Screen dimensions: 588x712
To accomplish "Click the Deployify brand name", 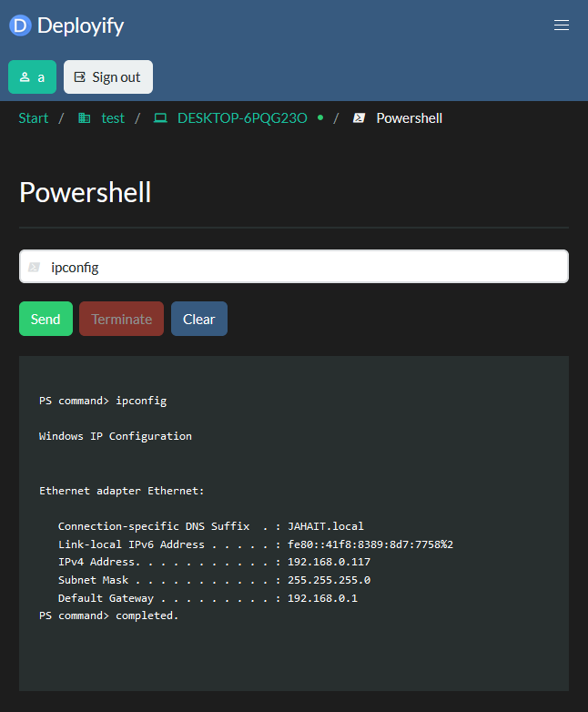I will [x=80, y=25].
